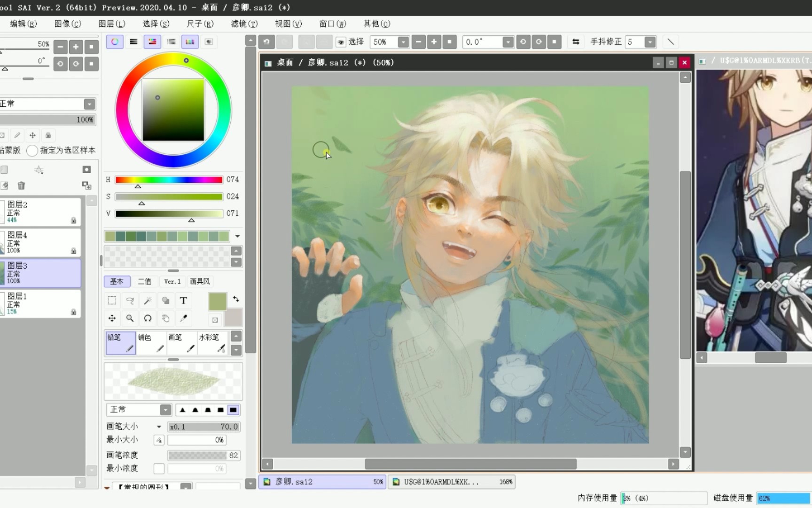812x508 pixels.
Task: Select the move tool
Action: [x=112, y=318]
